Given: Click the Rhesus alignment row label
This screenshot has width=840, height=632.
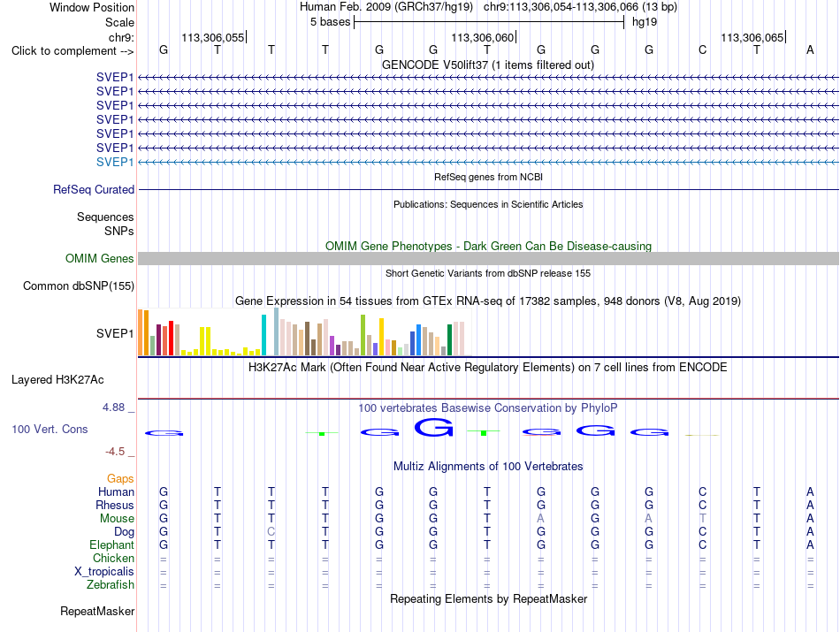Looking at the screenshot, I should point(115,505).
